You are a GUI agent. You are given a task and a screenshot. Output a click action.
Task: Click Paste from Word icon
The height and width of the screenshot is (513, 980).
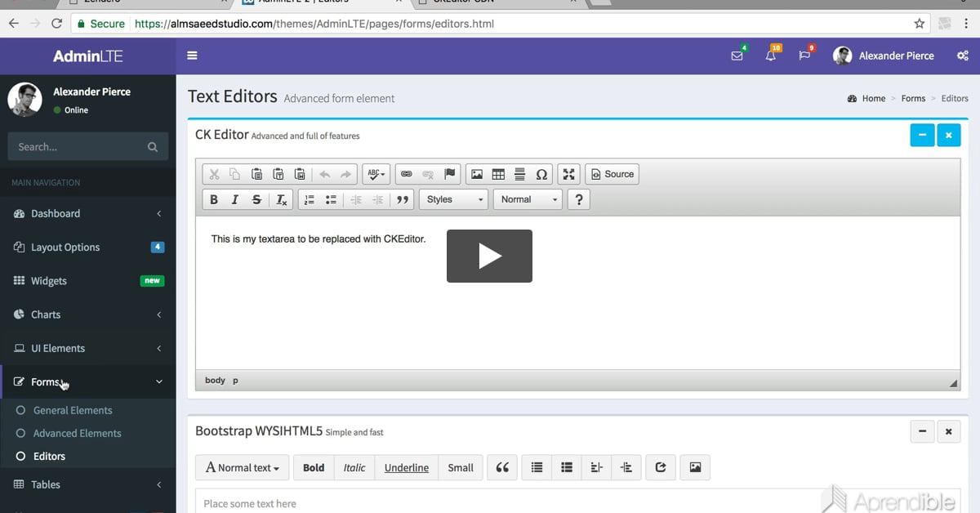coord(300,174)
